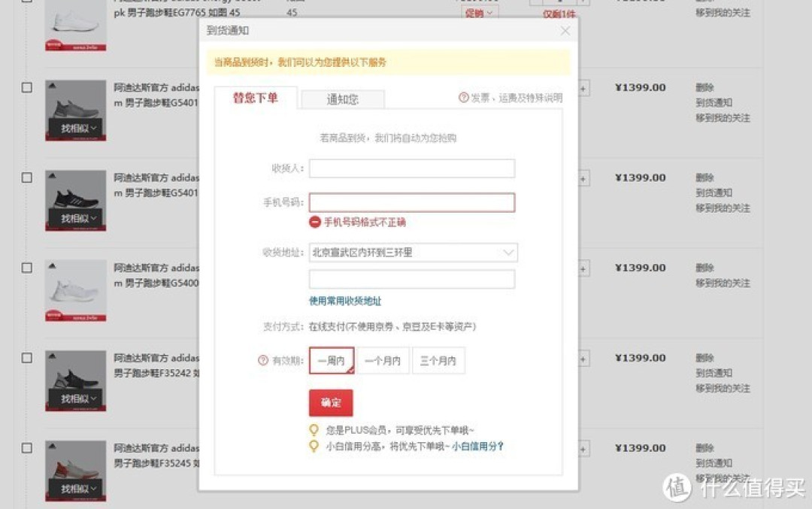Click 删除 for G5400 row

(704, 268)
